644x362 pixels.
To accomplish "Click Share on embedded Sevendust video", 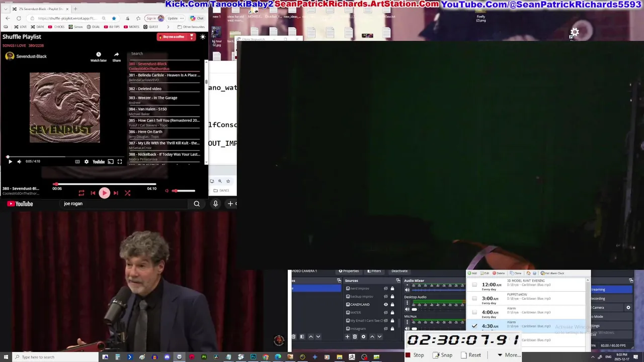I will pyautogui.click(x=116, y=57).
